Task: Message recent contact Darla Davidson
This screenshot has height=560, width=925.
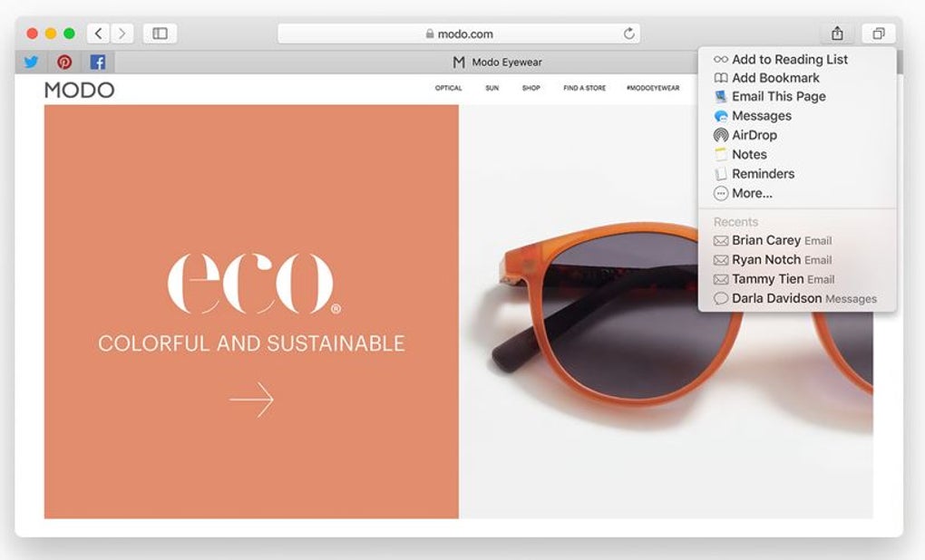Action: point(797,299)
